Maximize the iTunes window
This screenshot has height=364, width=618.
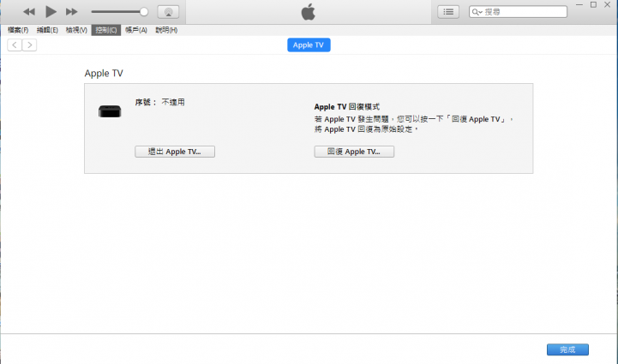593,5
